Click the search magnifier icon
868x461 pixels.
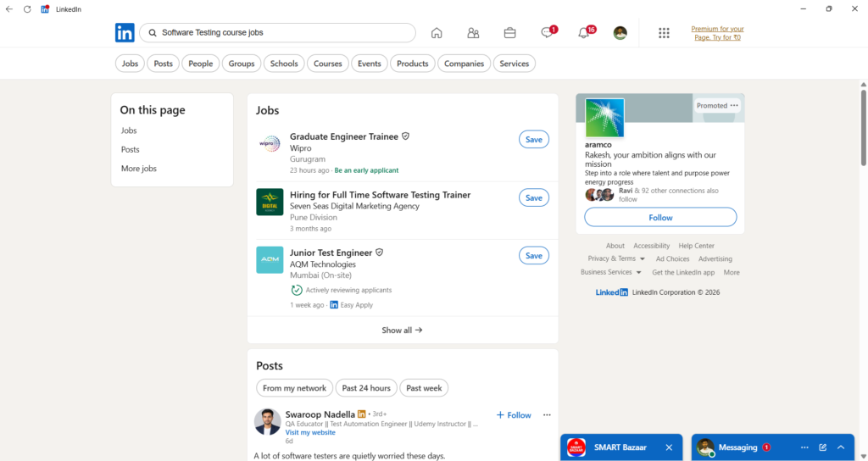pyautogui.click(x=153, y=33)
